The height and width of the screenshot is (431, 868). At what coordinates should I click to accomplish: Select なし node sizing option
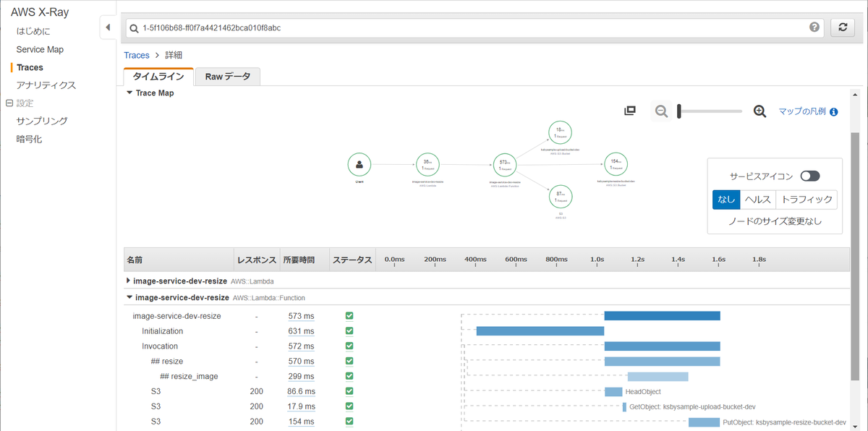[726, 200]
